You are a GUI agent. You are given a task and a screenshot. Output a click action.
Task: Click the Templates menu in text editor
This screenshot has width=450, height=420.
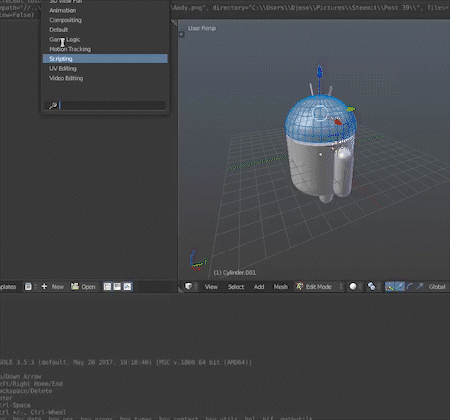tap(8, 287)
